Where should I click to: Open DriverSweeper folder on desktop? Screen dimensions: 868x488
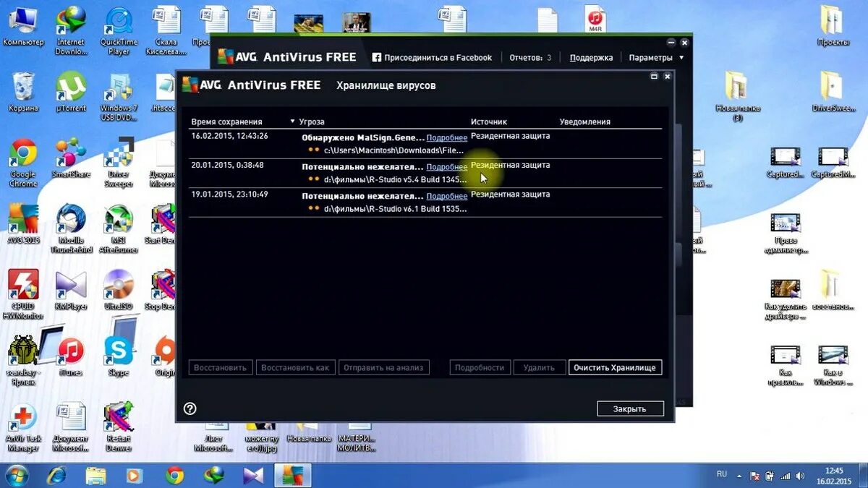pos(833,92)
